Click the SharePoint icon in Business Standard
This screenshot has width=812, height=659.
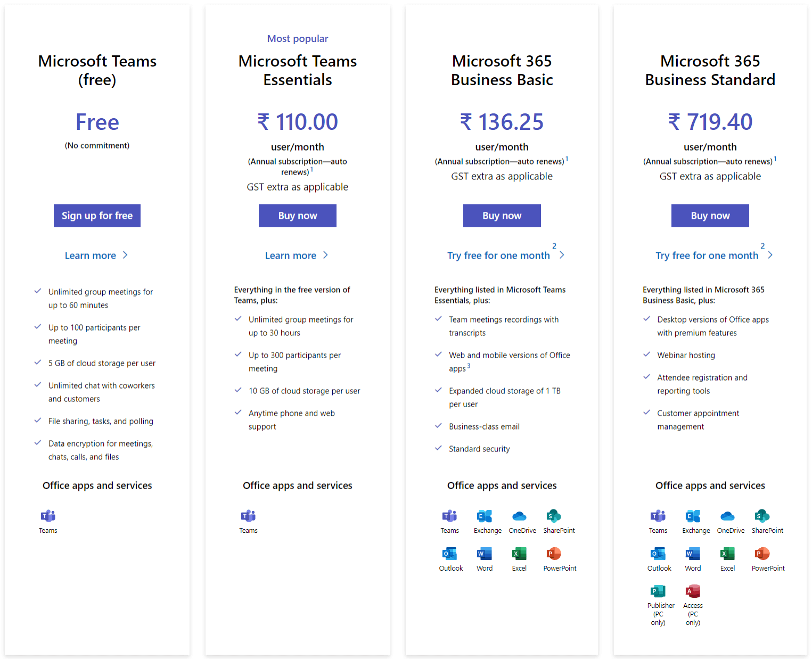pyautogui.click(x=762, y=516)
